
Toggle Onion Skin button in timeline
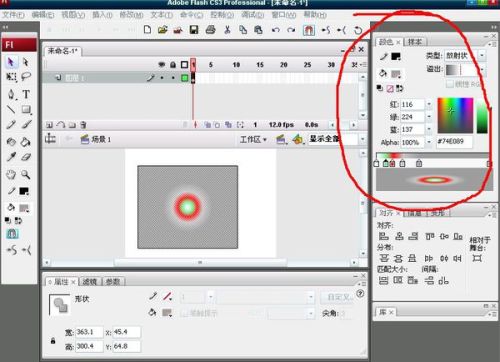[x=207, y=125]
